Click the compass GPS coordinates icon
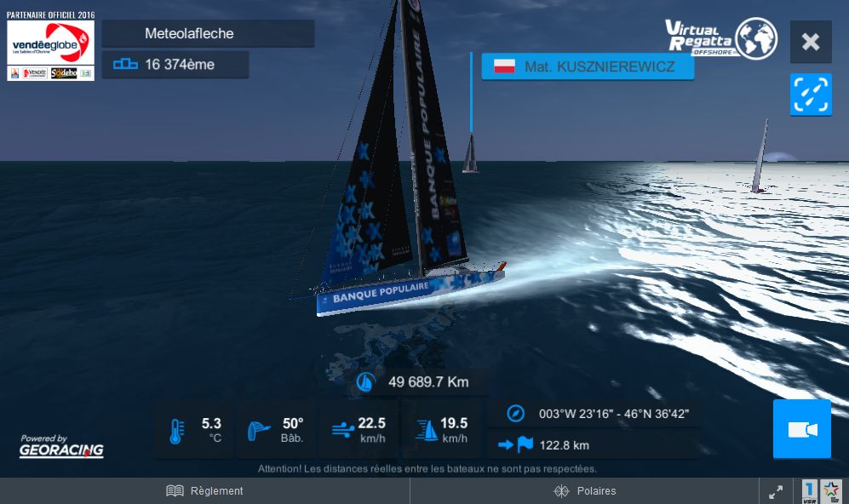The image size is (849, 504). (x=515, y=414)
